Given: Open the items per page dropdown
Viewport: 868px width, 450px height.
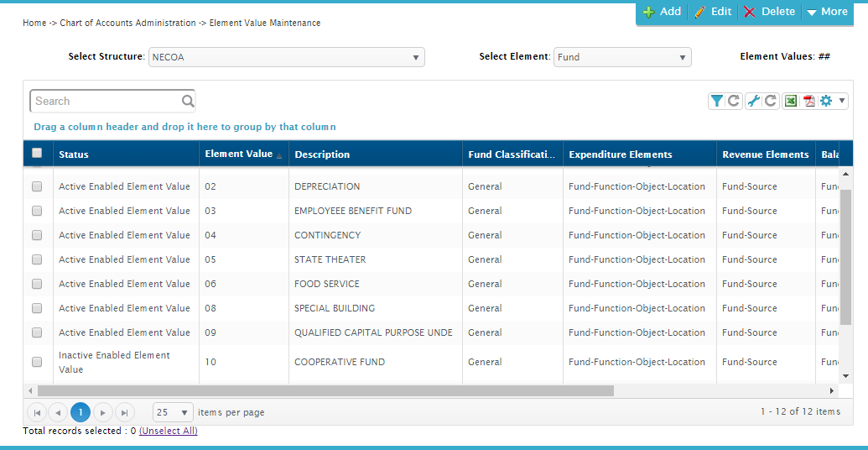Looking at the screenshot, I should click(x=174, y=412).
